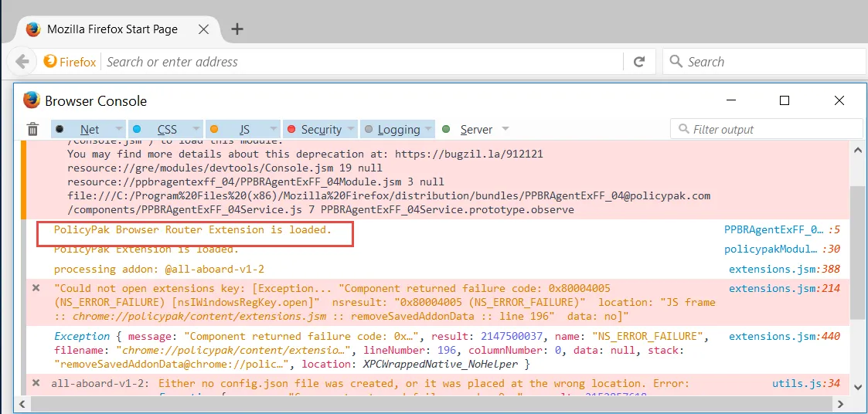Click the error X icon beside extensions key message

36,288
